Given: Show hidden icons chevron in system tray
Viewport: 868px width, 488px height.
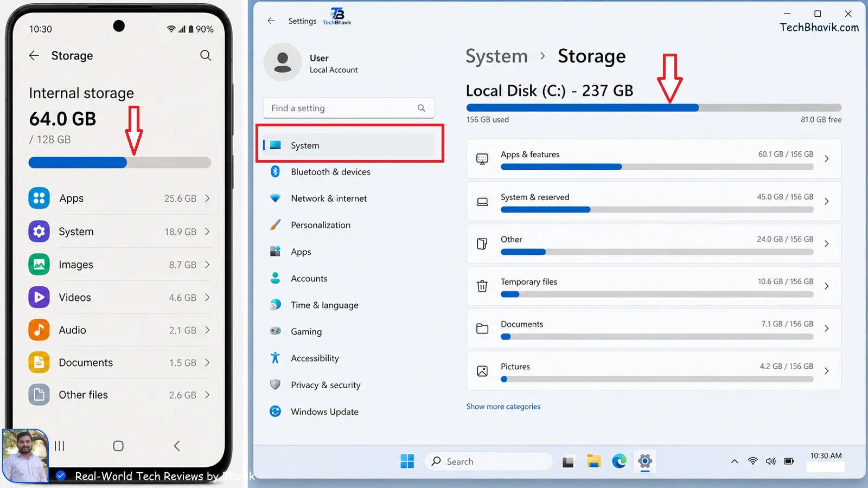Looking at the screenshot, I should click(x=735, y=461).
